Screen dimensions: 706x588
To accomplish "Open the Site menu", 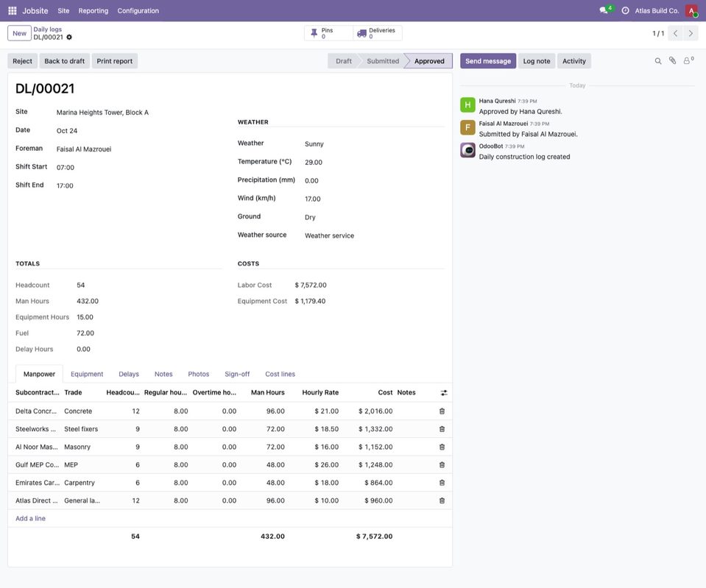I will tap(63, 11).
